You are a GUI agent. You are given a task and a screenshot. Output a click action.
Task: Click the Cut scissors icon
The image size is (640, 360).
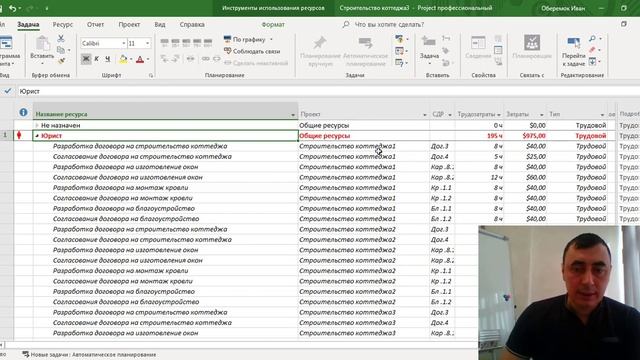point(61,39)
